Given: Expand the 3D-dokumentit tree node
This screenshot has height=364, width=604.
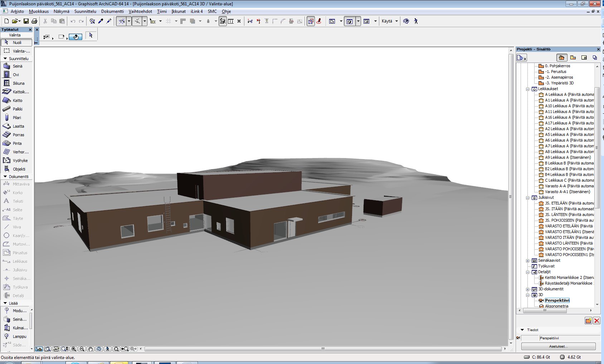Looking at the screenshot, I should 527,289.
